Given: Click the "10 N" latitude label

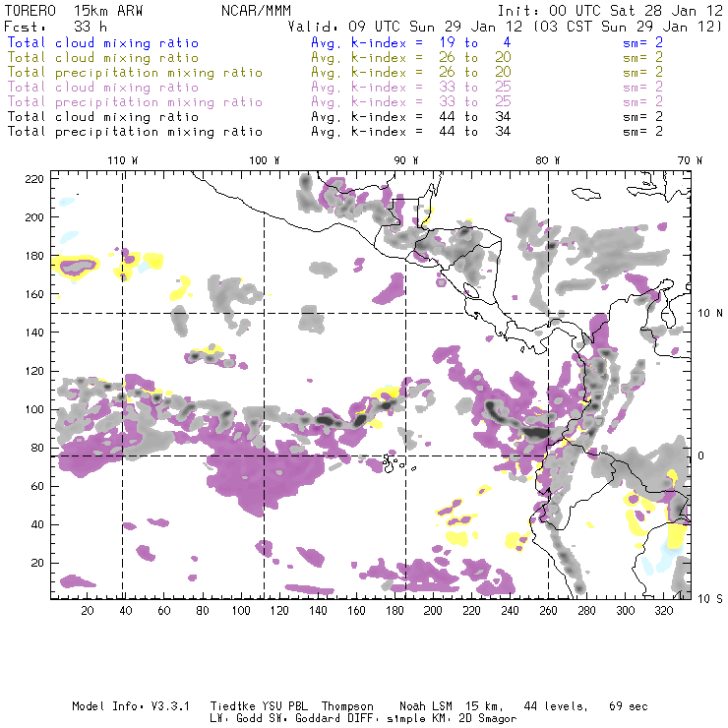Looking at the screenshot, I should click(x=710, y=314).
